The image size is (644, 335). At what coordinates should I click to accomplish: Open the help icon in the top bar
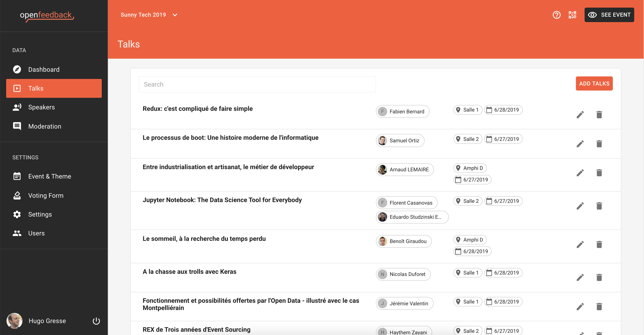pos(557,15)
